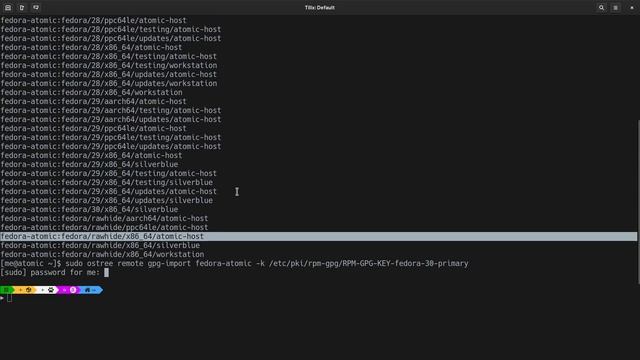Image resolution: width=640 pixels, height=360 pixels.
Task: Click the line fedora/28/x86_64/atomic-host
Action: coord(91,47)
